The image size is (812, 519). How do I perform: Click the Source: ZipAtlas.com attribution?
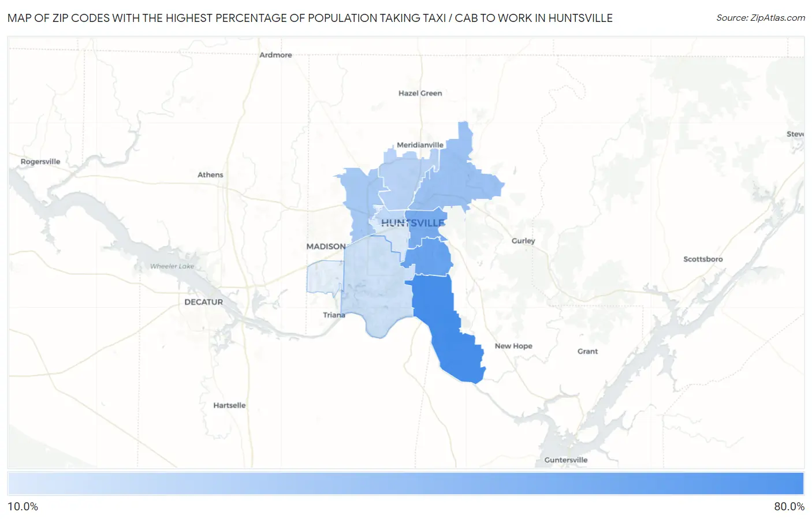click(x=761, y=18)
